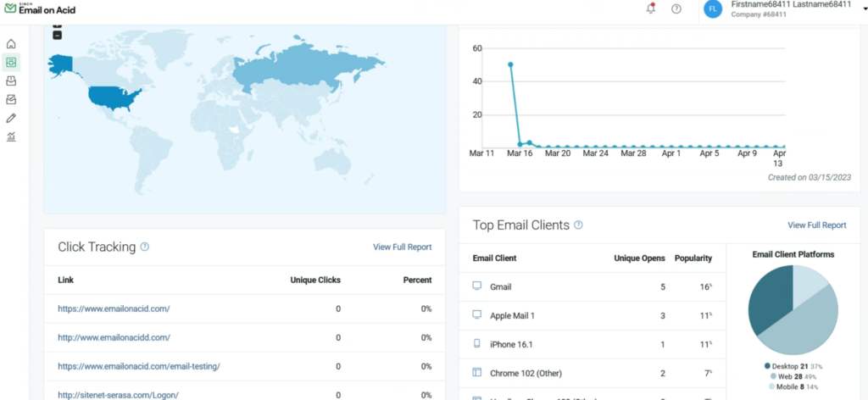Click the Click Tracking info icon
868x400 pixels.
point(145,247)
